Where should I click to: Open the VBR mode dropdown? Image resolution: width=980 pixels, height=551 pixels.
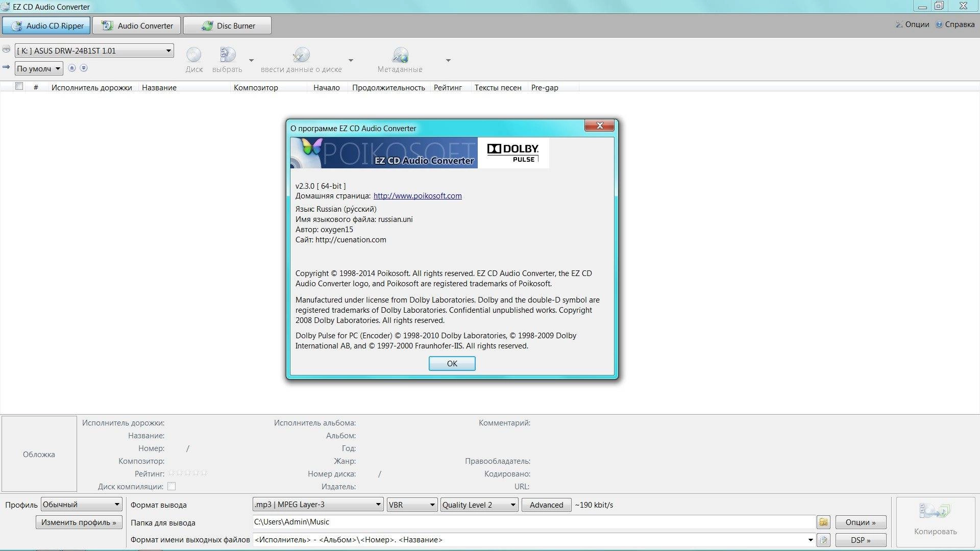click(412, 505)
